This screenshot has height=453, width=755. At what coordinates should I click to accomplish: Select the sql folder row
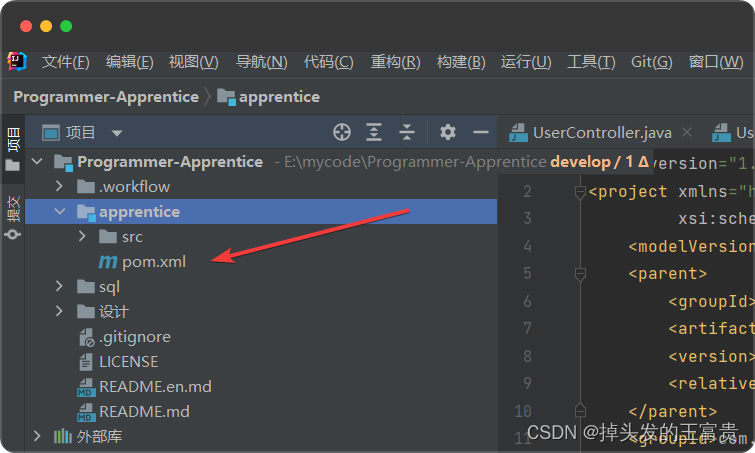[261, 287]
